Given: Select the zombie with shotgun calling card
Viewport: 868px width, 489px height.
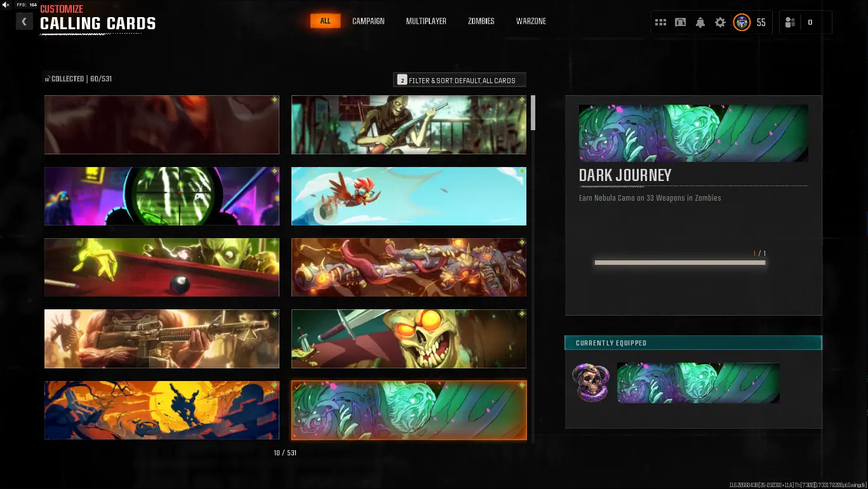Looking at the screenshot, I should (x=409, y=124).
